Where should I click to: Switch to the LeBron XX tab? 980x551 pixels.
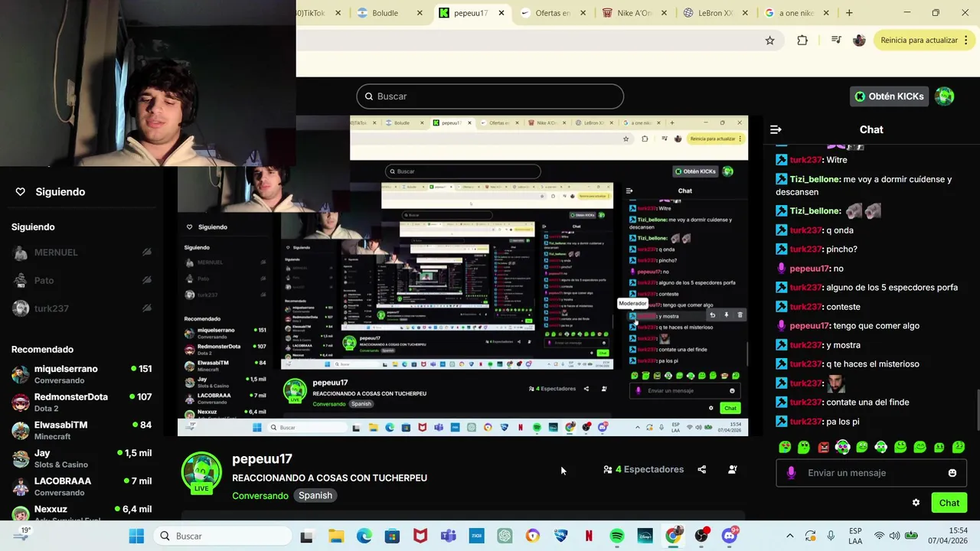pos(717,13)
